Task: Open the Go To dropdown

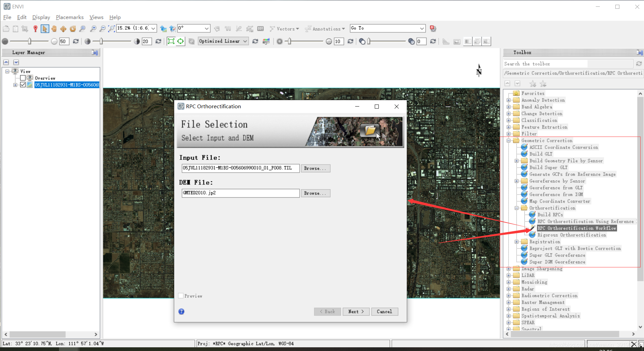Action: (422, 28)
